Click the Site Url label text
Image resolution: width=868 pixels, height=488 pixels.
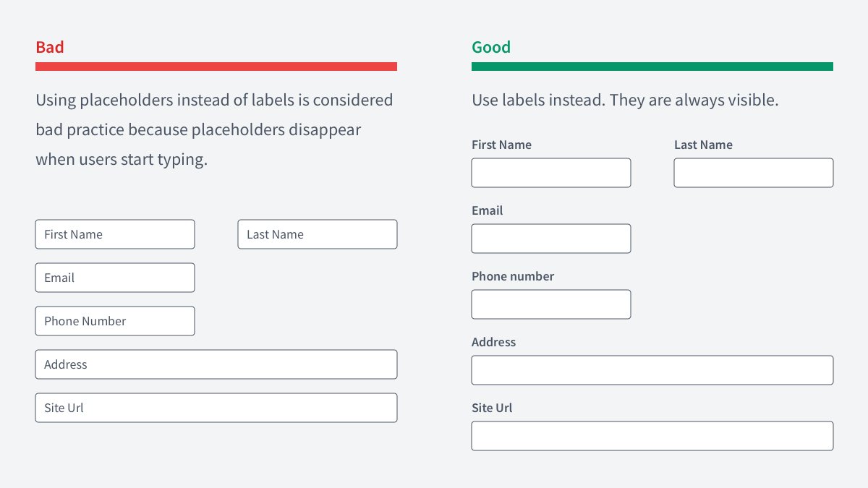(492, 408)
